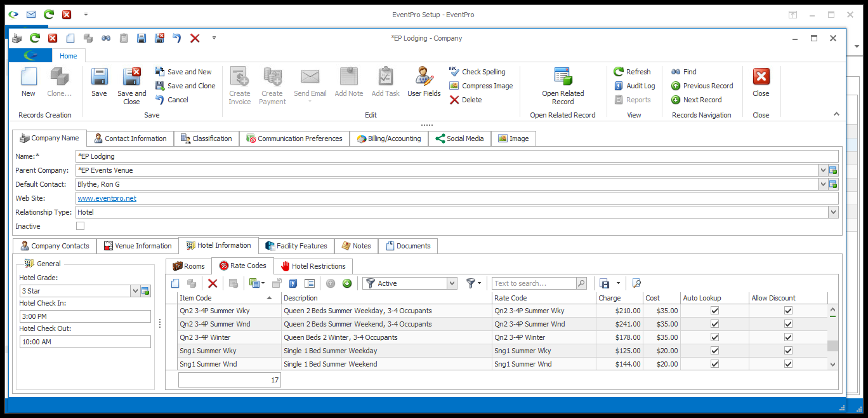Click the rate codes grid vertical scrollbar thumb
The height and width of the screenshot is (418, 868).
[832, 346]
